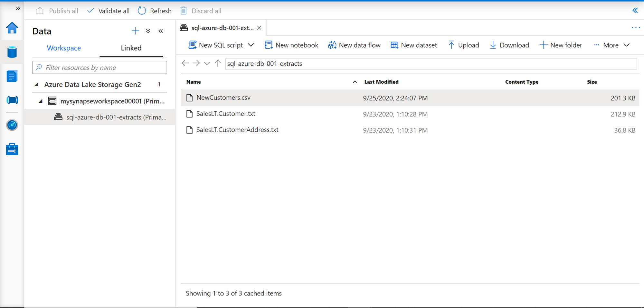
Task: Create a New dataset
Action: (414, 45)
